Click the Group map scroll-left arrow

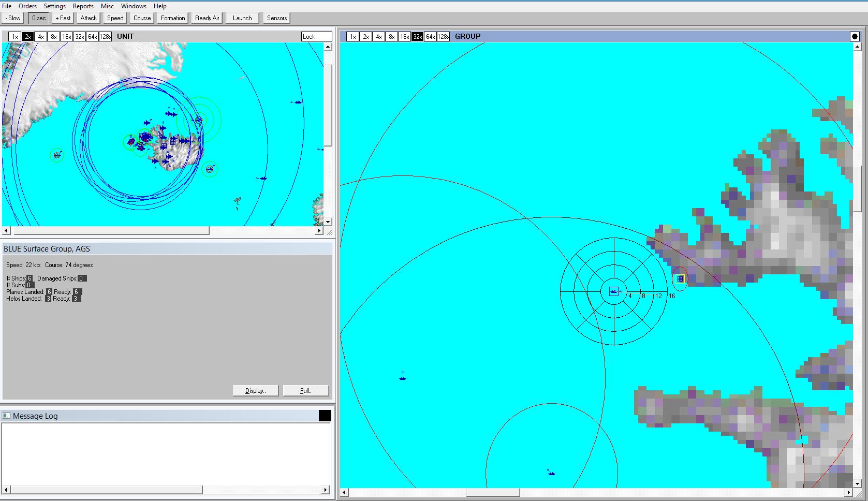pos(345,493)
